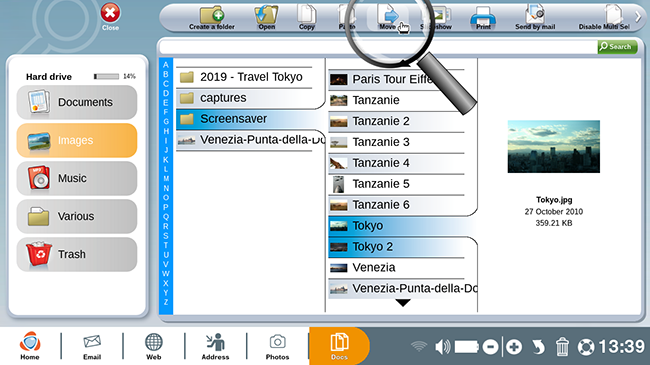Click the Print icon
The width and height of the screenshot is (650, 365).
(483, 16)
